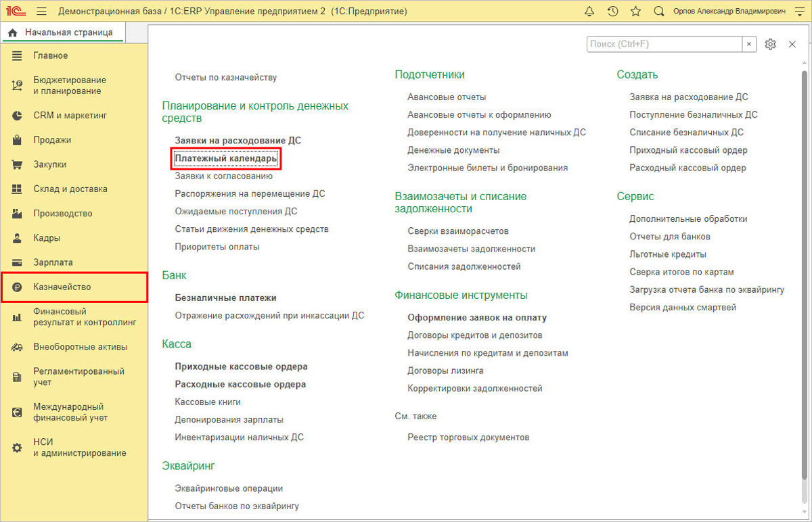Open notifications bell icon
The width and height of the screenshot is (812, 522).
589,11
